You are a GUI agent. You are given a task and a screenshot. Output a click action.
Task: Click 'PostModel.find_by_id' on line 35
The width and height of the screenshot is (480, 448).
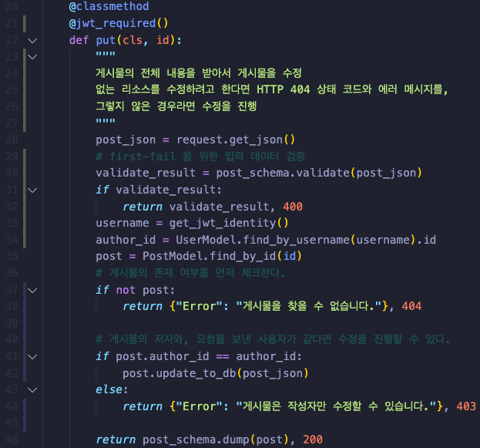click(x=209, y=256)
